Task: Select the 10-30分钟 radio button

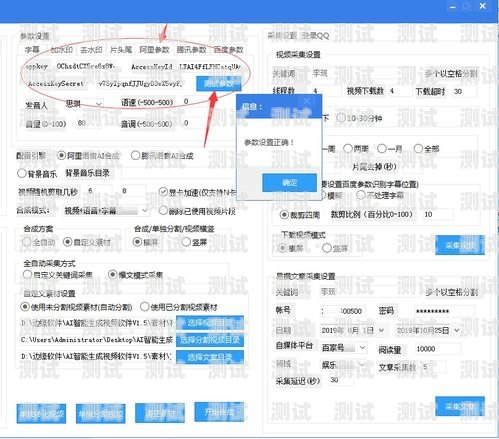Action: 359,118
